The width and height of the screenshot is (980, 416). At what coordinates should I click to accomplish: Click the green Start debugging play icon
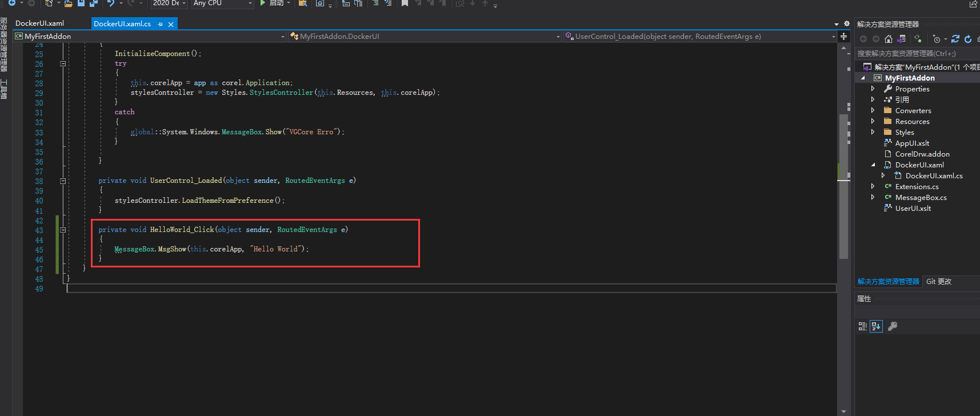pos(262,3)
